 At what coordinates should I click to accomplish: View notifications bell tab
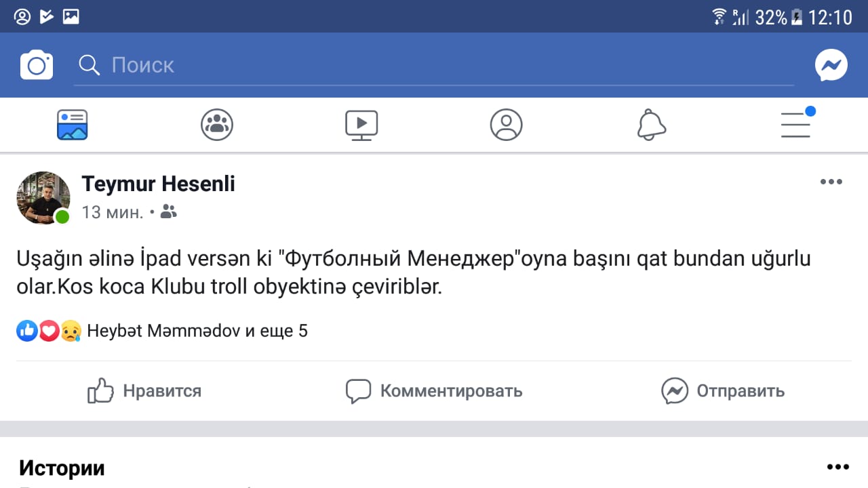(651, 125)
